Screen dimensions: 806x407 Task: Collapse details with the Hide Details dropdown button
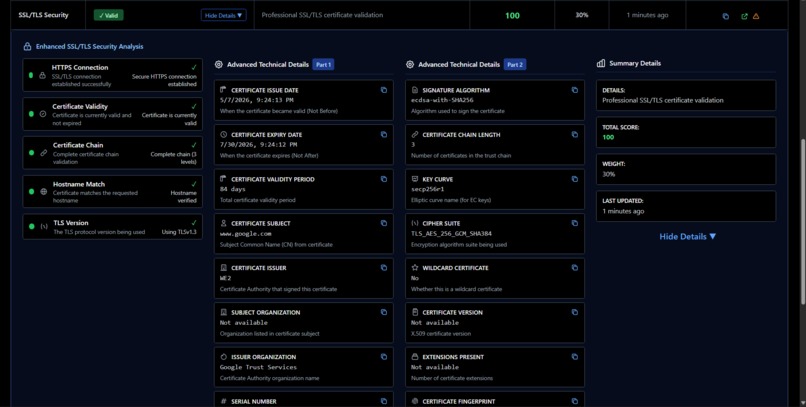(x=224, y=15)
